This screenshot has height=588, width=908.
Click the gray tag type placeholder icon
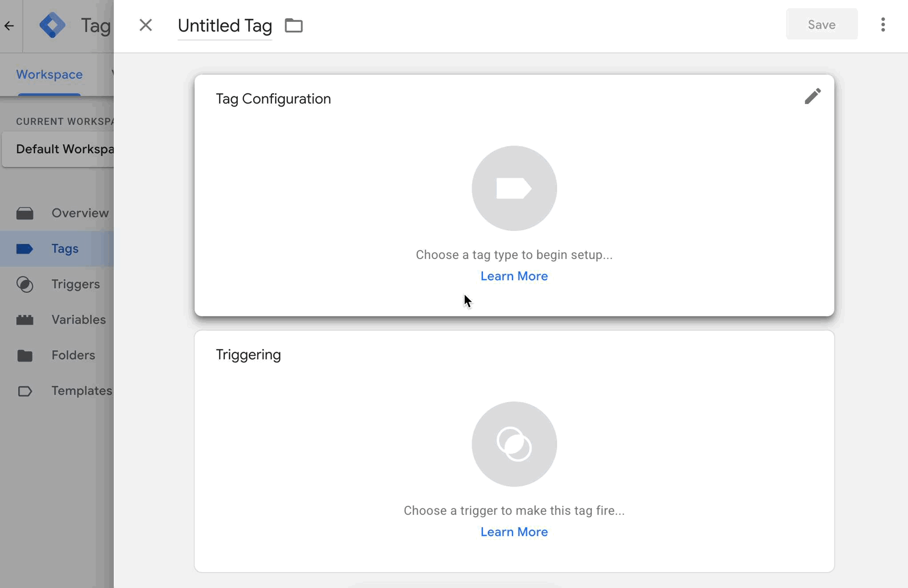(x=514, y=188)
